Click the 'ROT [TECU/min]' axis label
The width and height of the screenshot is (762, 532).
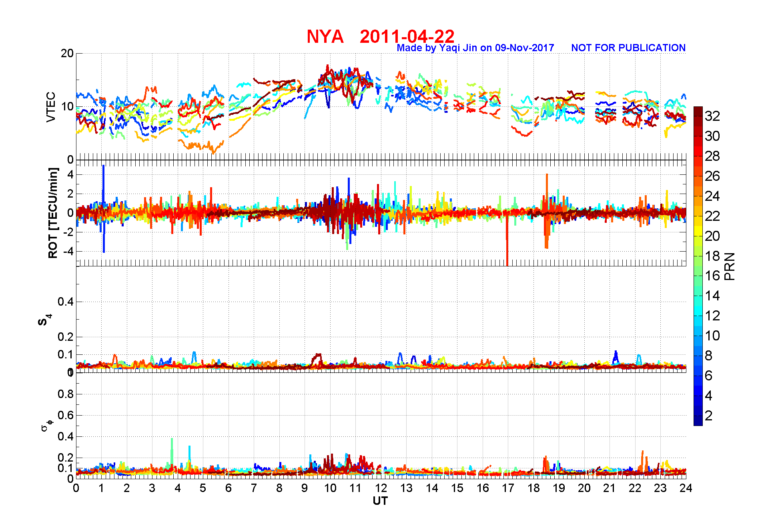[x=53, y=213]
